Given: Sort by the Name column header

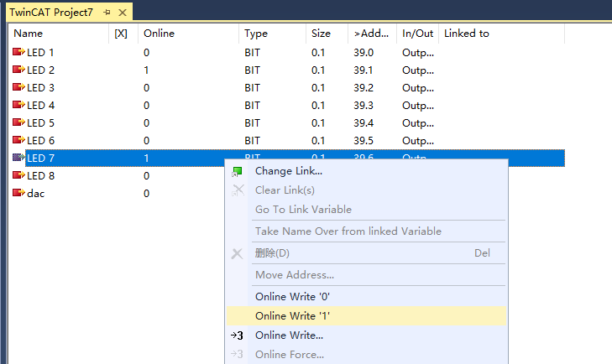Looking at the screenshot, I should (28, 34).
